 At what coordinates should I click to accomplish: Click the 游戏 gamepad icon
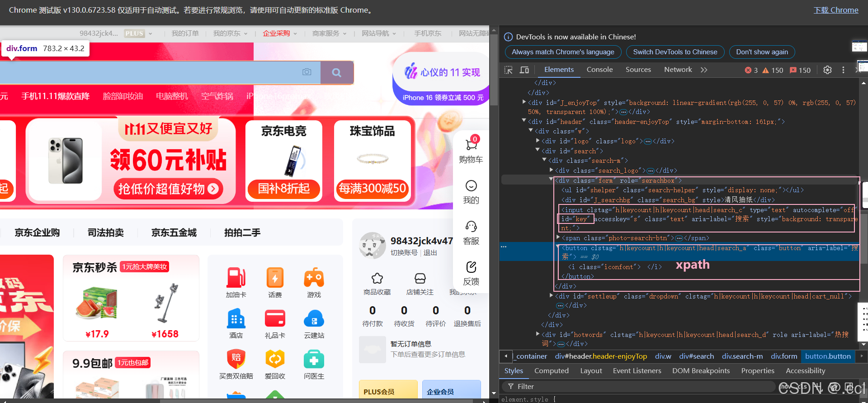coord(314,277)
